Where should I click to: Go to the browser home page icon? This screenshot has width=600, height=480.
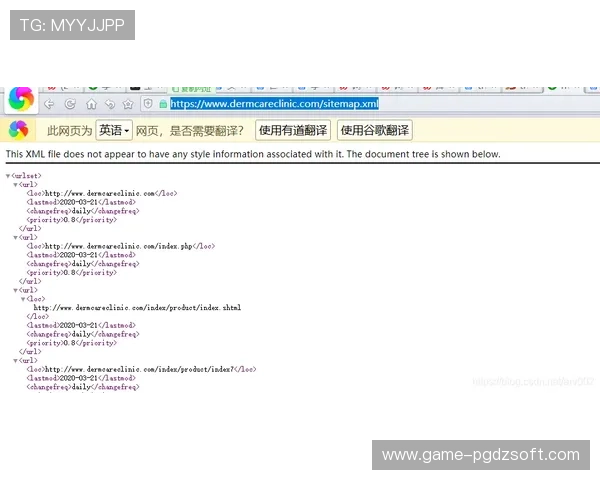[91, 103]
